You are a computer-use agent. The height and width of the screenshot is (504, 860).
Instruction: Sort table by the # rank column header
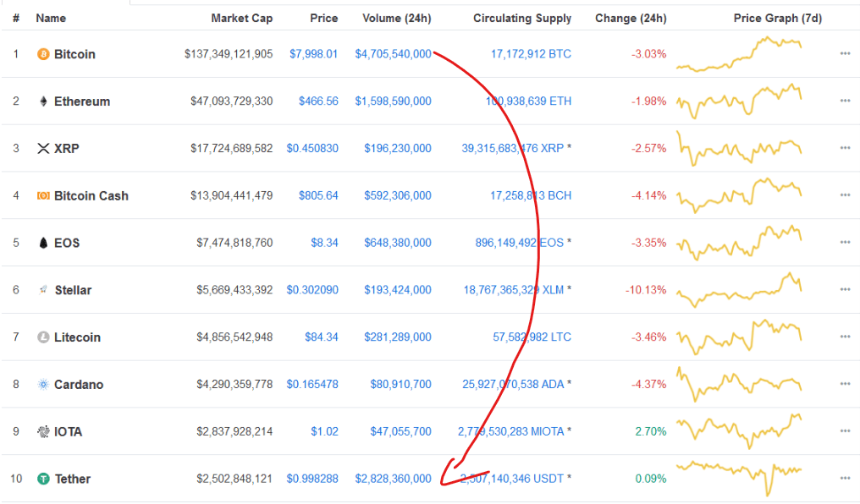(x=16, y=18)
